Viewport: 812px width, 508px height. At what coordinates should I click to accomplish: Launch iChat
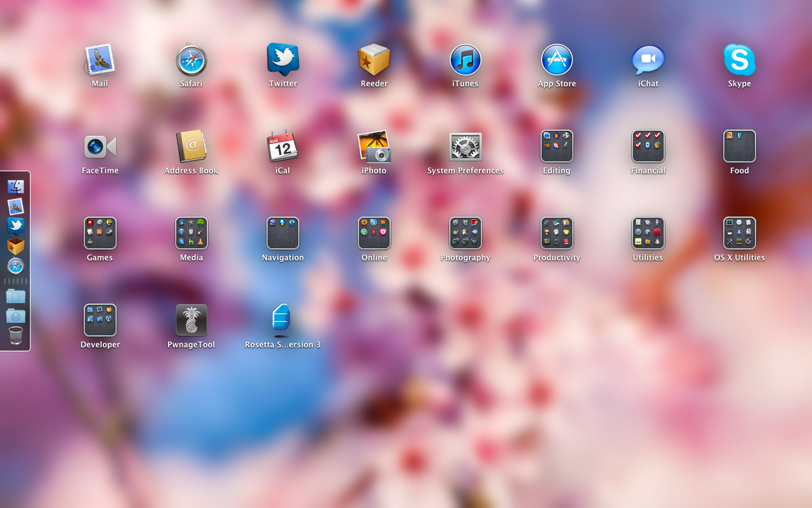[x=648, y=60]
